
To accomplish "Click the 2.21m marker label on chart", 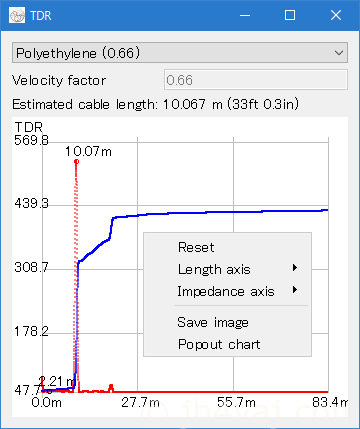I will click(57, 381).
